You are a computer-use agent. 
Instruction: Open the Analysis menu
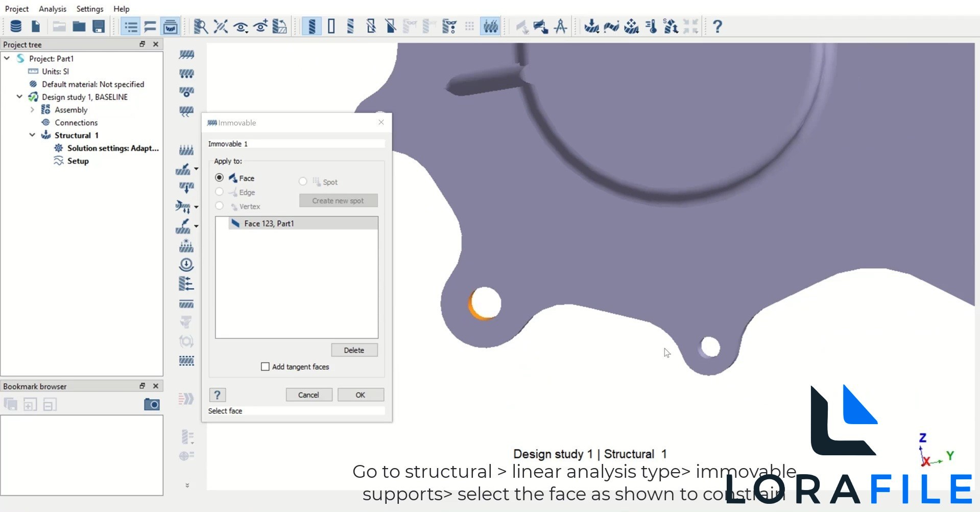(x=53, y=9)
